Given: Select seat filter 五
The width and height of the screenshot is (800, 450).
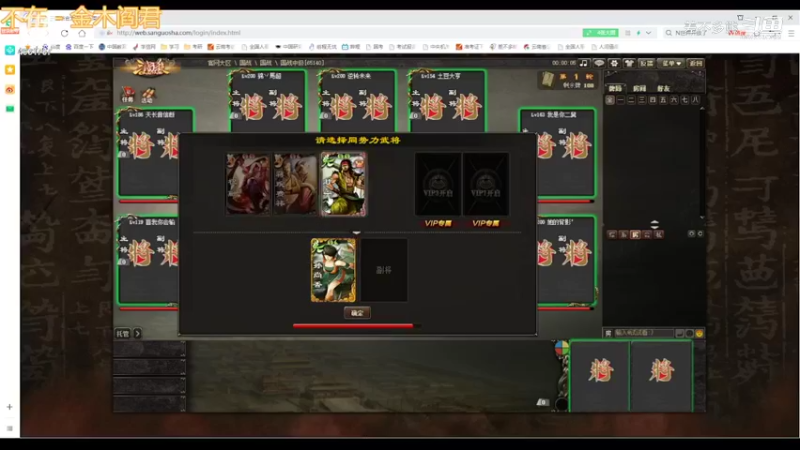Looking at the screenshot, I should click(663, 100).
